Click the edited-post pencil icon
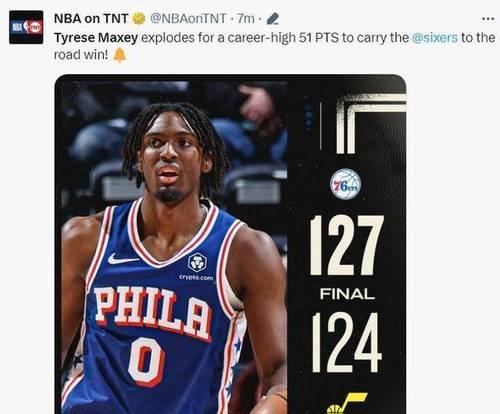Viewport: 500px width, 414px height. [x=273, y=19]
